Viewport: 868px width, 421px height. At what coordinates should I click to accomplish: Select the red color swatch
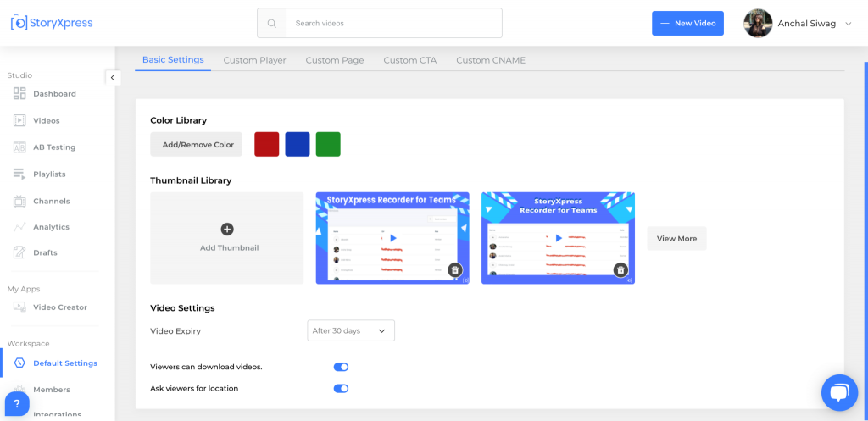click(267, 144)
